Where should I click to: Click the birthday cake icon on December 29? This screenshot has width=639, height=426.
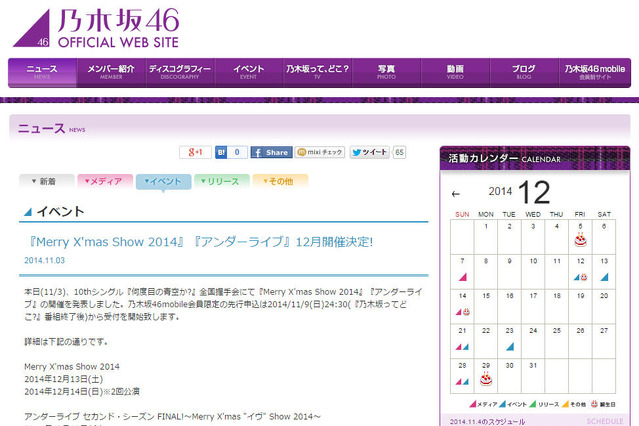(486, 380)
